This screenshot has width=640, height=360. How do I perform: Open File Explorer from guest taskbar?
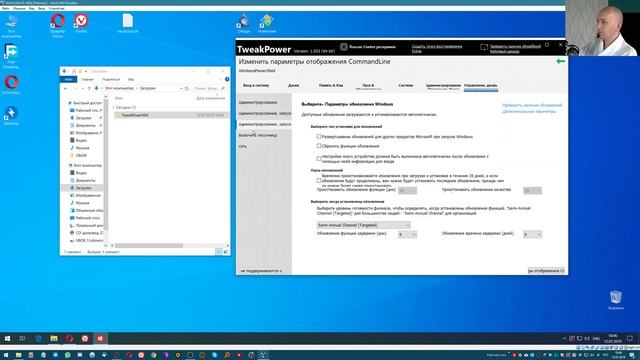tap(53, 338)
